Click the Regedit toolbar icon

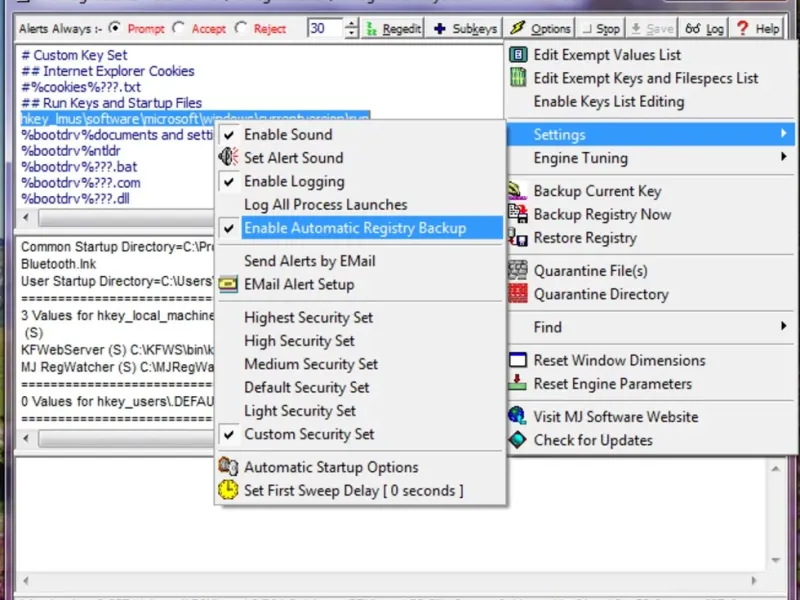coord(372,29)
